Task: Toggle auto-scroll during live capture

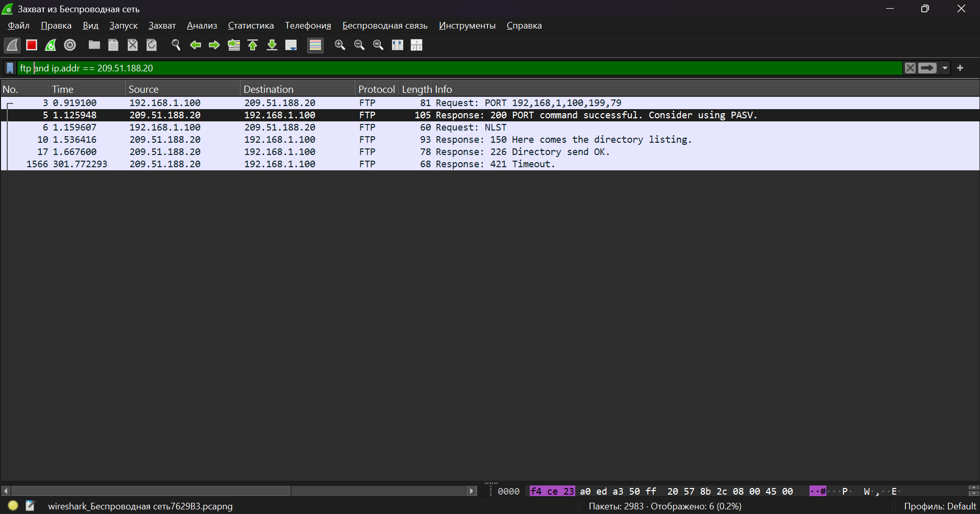Action: (291, 45)
